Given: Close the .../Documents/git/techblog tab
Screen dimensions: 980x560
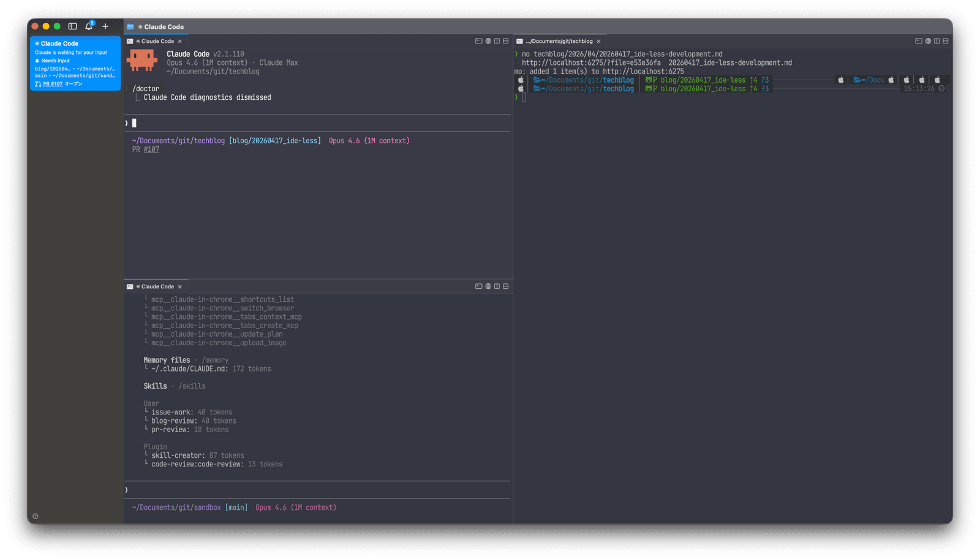Looking at the screenshot, I should [598, 42].
